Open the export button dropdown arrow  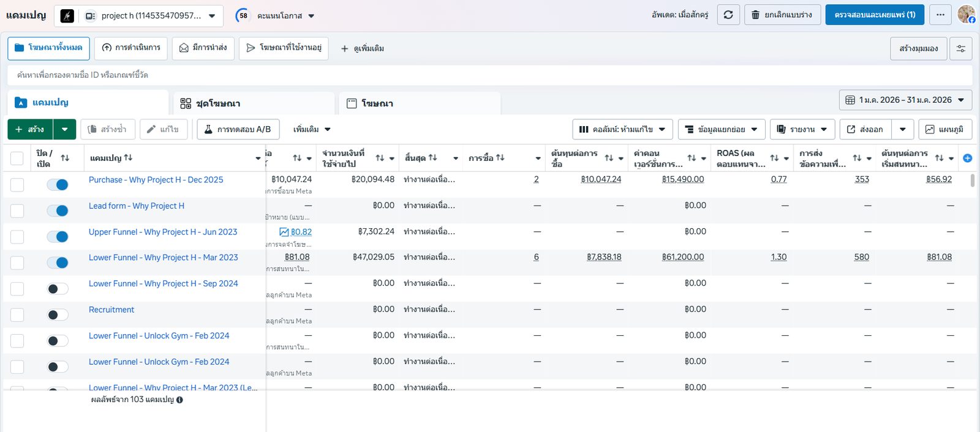(x=903, y=129)
